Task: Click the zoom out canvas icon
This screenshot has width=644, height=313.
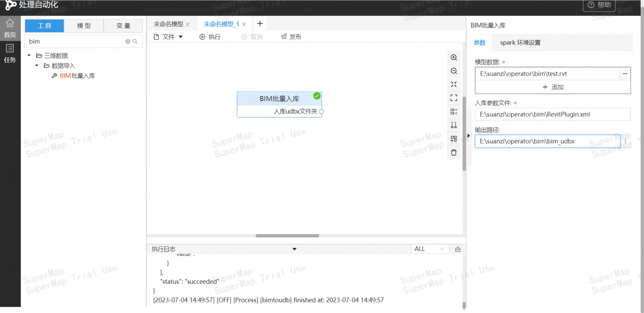Action: [454, 71]
